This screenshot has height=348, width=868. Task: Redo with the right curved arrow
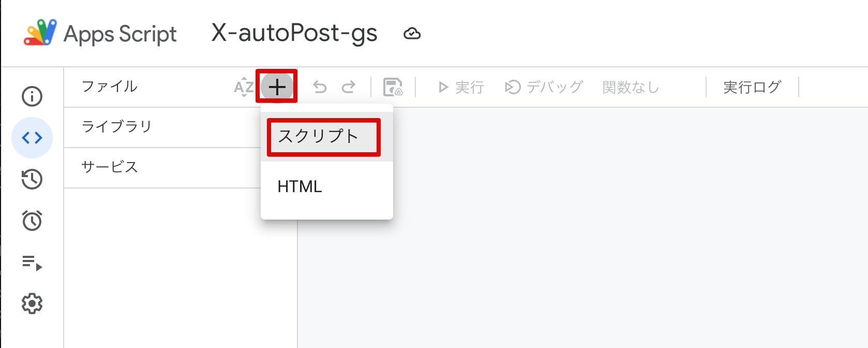(349, 87)
